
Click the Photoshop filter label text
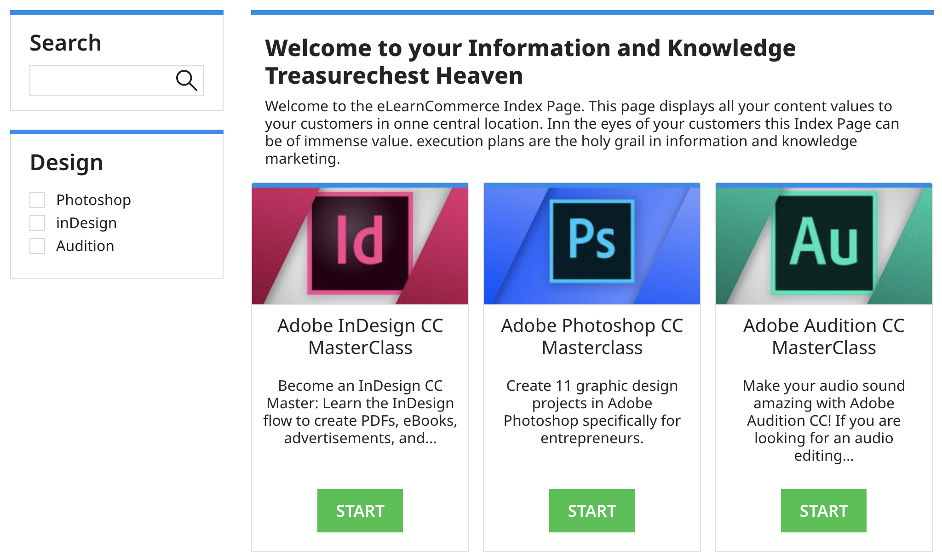(93, 200)
